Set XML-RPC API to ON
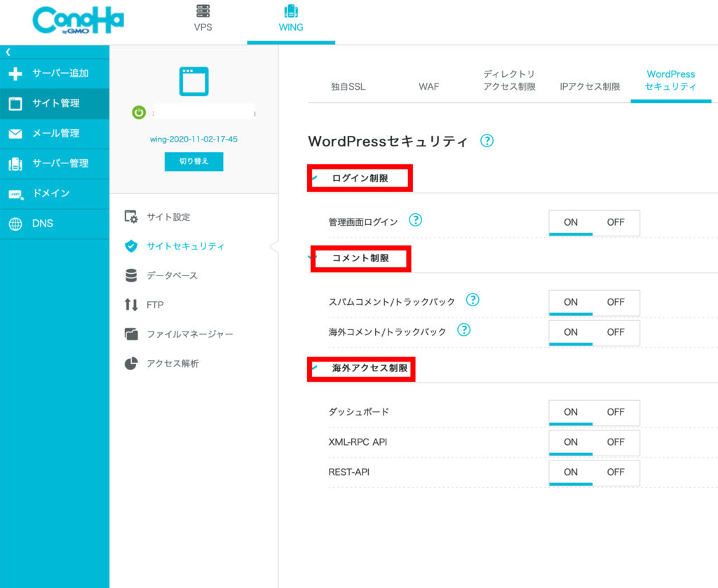The image size is (718, 588). (571, 442)
